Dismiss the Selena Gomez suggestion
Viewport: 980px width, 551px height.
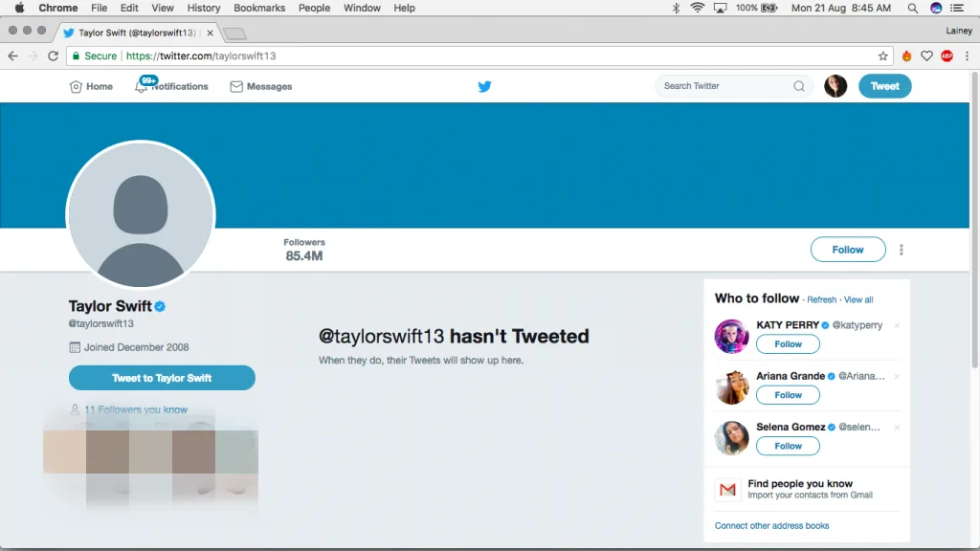point(897,428)
